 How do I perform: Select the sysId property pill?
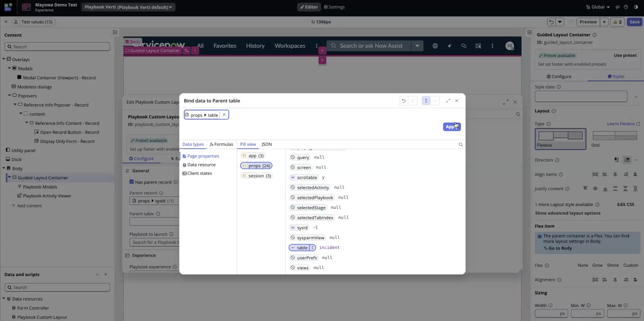pos(299,228)
